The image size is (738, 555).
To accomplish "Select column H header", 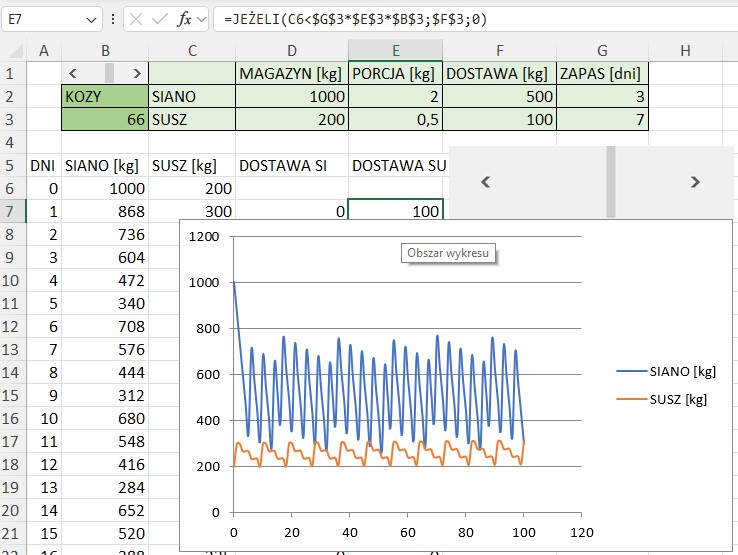I will (x=684, y=51).
